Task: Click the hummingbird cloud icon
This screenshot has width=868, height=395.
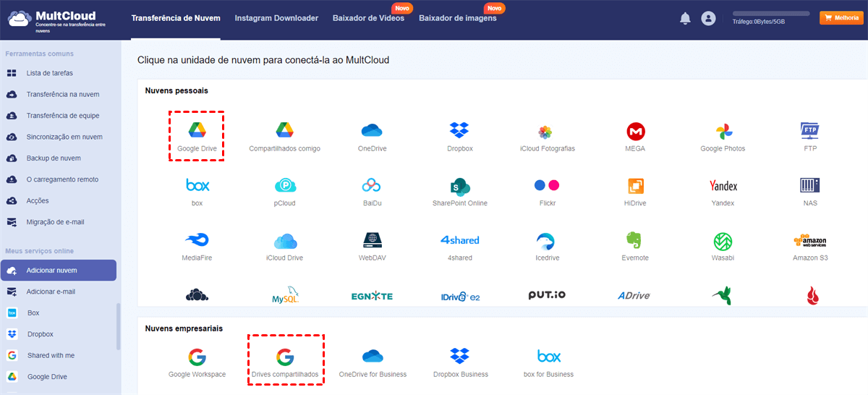Action: coord(723,295)
